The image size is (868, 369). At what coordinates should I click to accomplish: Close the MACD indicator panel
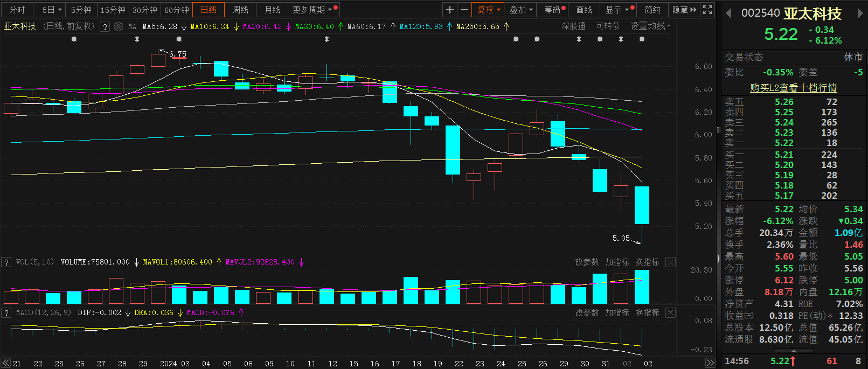[x=670, y=312]
